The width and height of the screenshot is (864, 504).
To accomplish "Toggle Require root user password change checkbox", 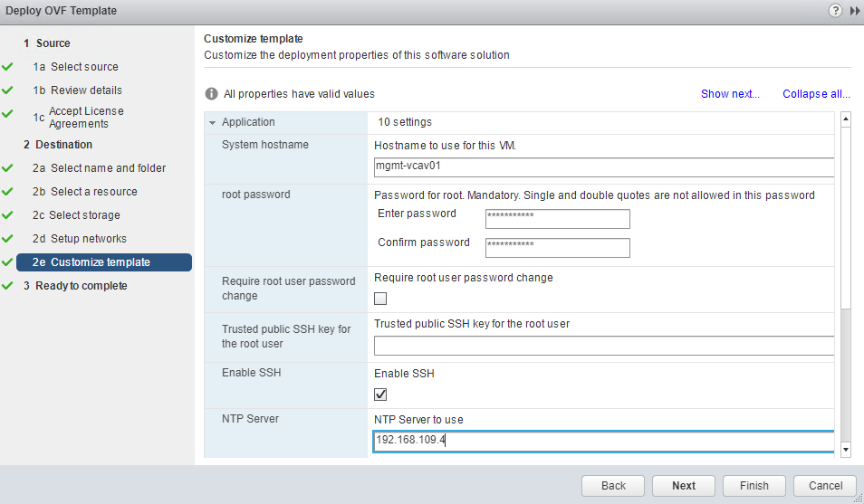I will point(380,299).
